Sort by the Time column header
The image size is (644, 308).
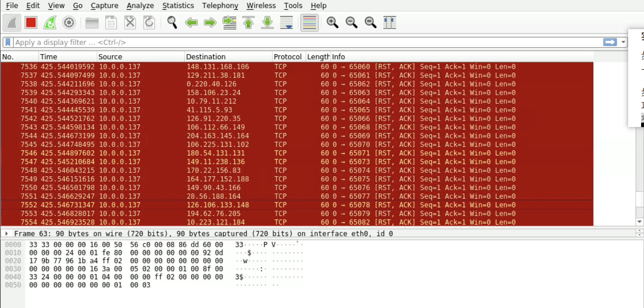(x=68, y=56)
